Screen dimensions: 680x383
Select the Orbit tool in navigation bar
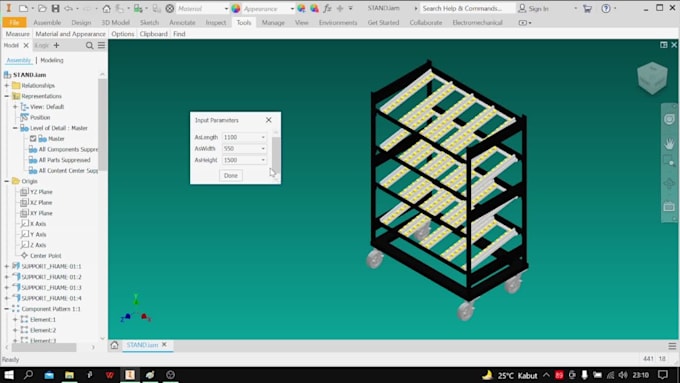point(669,183)
